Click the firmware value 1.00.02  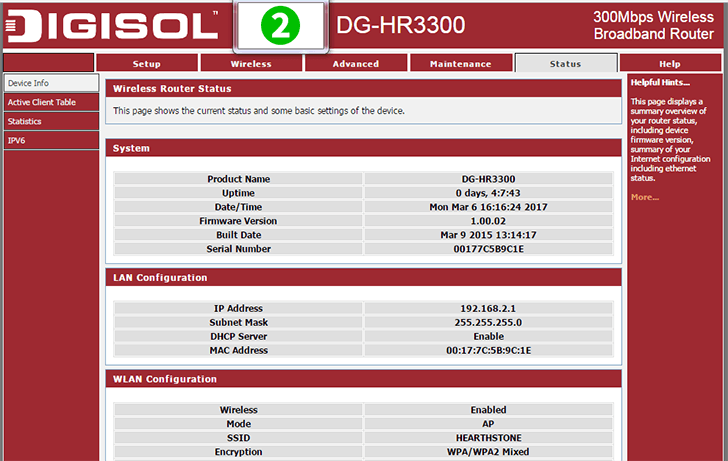click(x=488, y=221)
